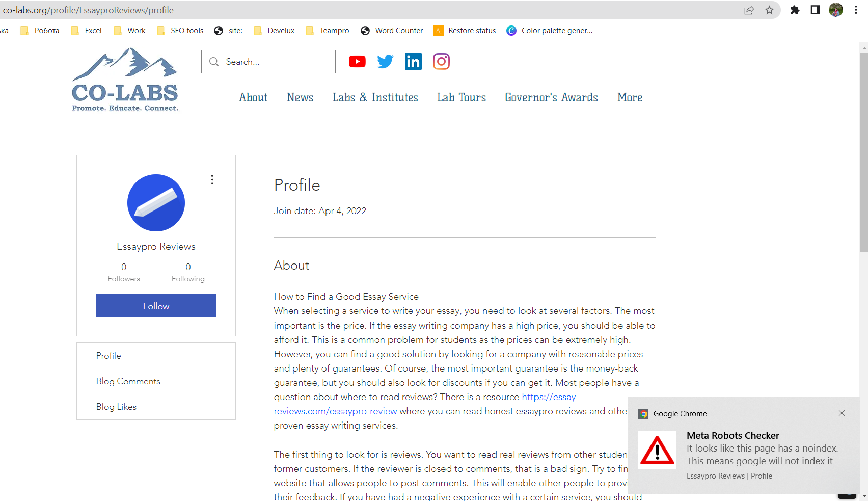Select Blog Likes in the sidebar
The height and width of the screenshot is (501, 868).
coord(116,407)
